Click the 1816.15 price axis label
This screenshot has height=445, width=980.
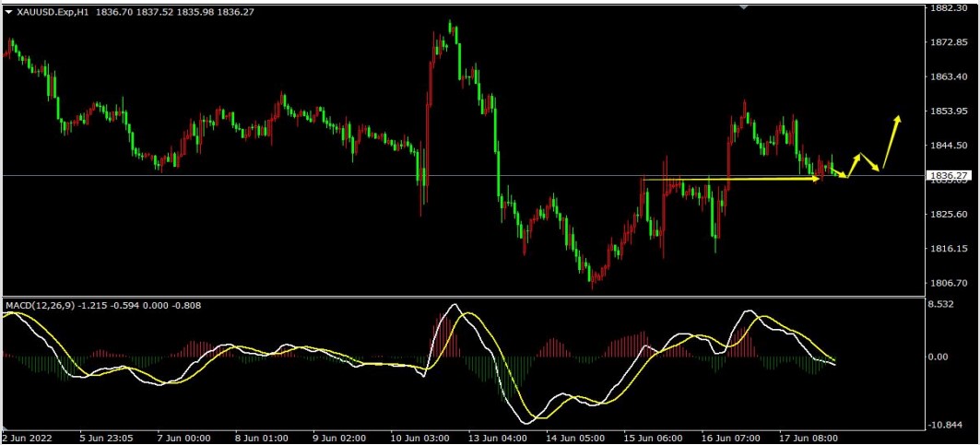point(949,248)
